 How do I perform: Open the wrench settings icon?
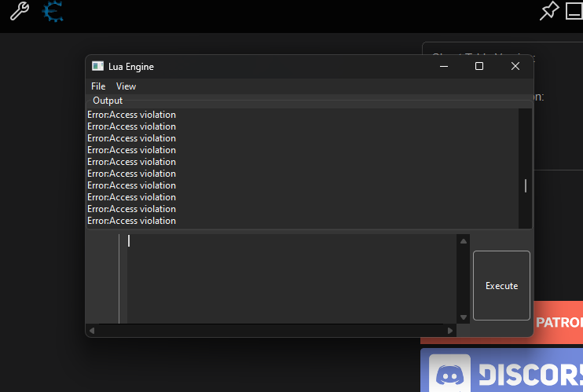[20, 11]
